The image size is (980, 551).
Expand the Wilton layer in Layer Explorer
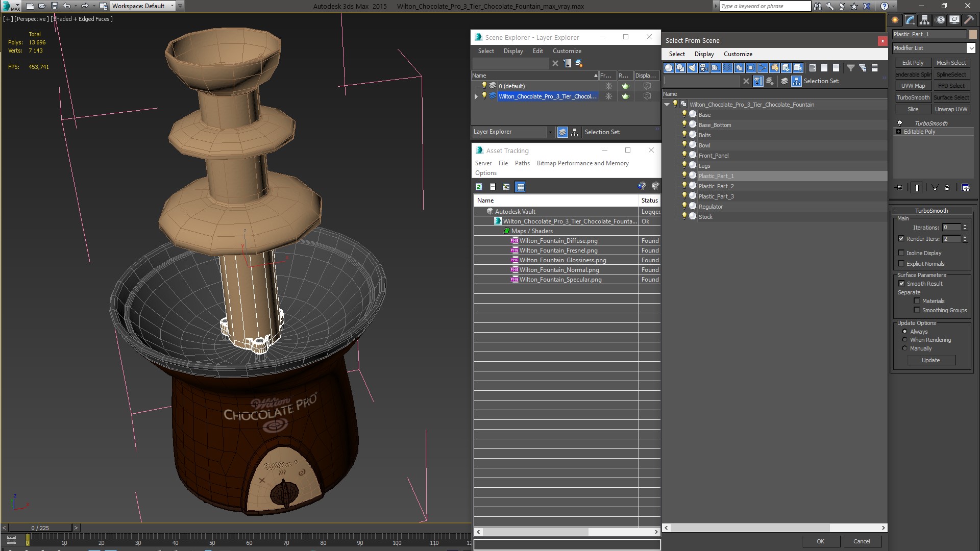coord(476,96)
